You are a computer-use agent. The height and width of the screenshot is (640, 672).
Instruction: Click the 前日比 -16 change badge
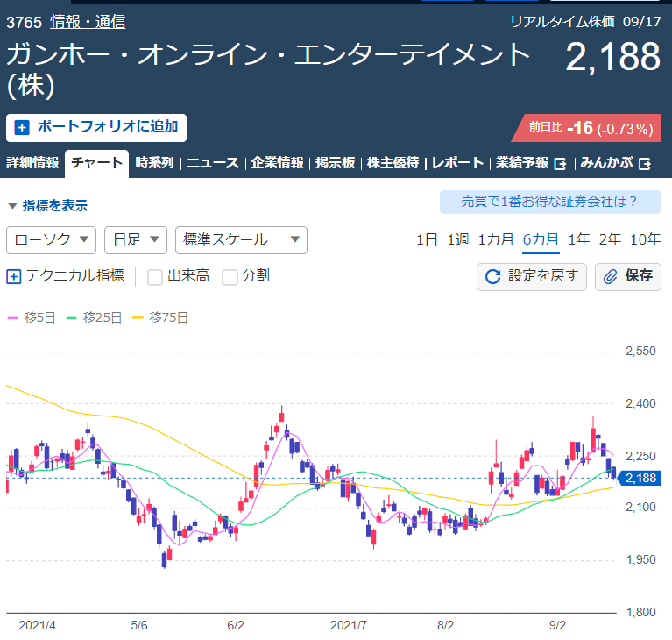coord(587,128)
